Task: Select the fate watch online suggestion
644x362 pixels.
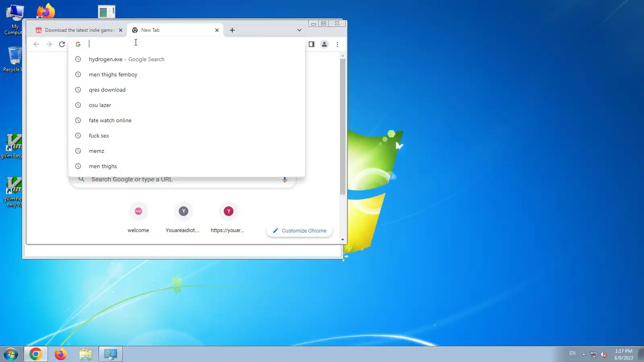Action: 187,120
